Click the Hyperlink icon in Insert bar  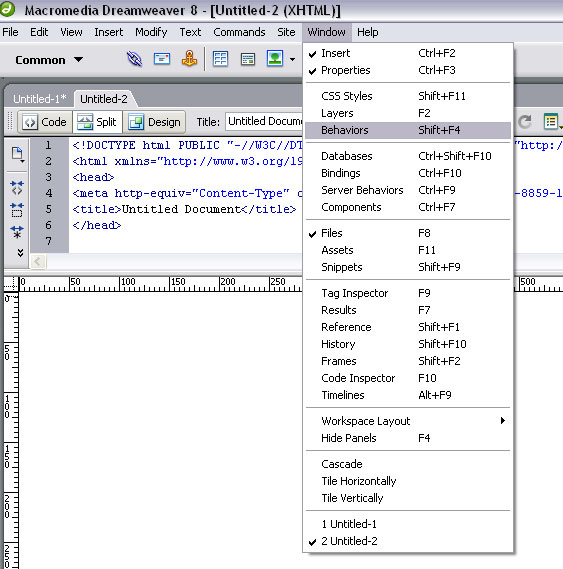134,59
